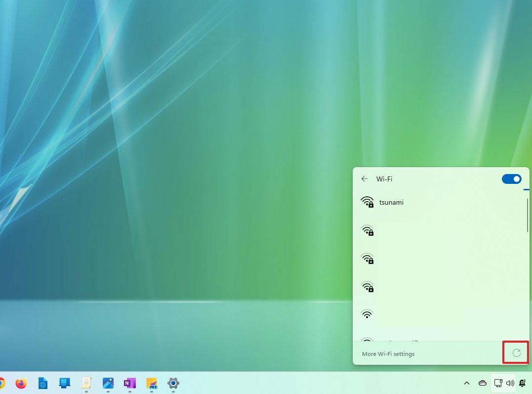Image resolution: width=532 pixels, height=394 pixels.
Task: Refresh the list of Wi-Fi networks
Action: (516, 353)
